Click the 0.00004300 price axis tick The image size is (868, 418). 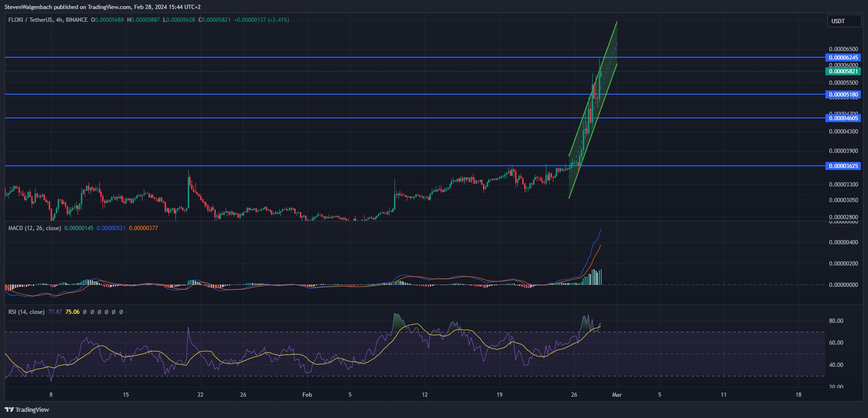coord(843,132)
